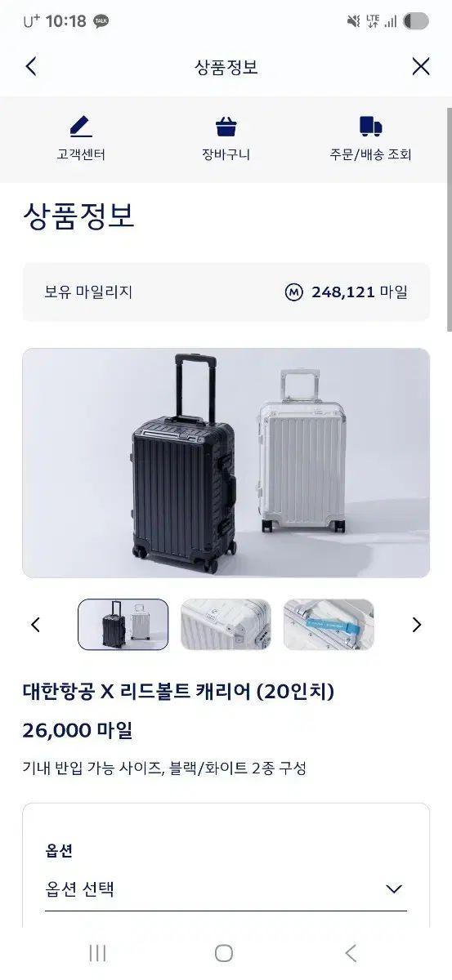Tap the 보유 마일리지 balance bar

coord(226,292)
